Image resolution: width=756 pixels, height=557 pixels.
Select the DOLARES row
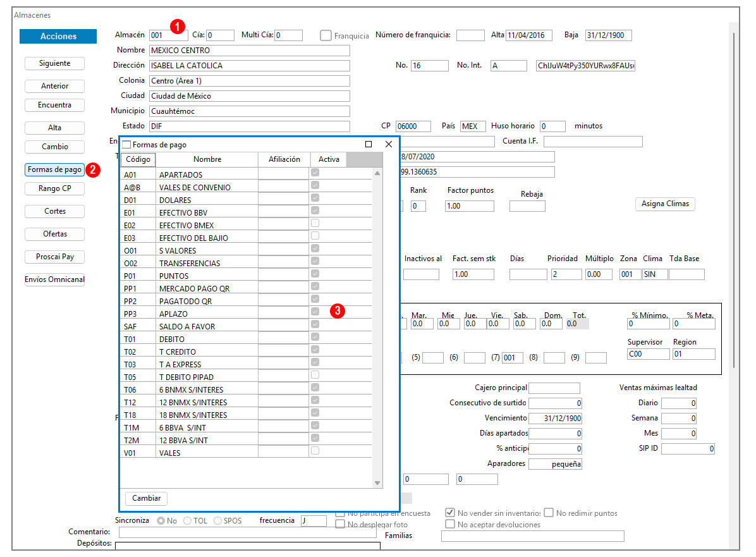coord(246,200)
